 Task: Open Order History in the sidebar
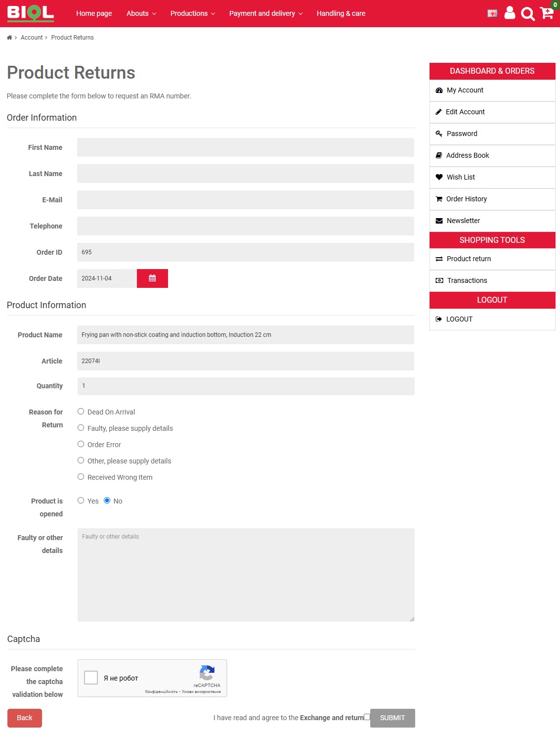(466, 199)
